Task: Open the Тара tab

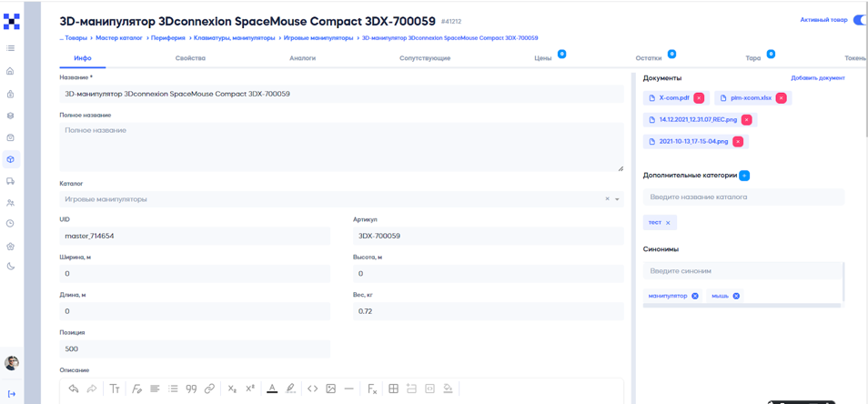Action: click(x=752, y=58)
